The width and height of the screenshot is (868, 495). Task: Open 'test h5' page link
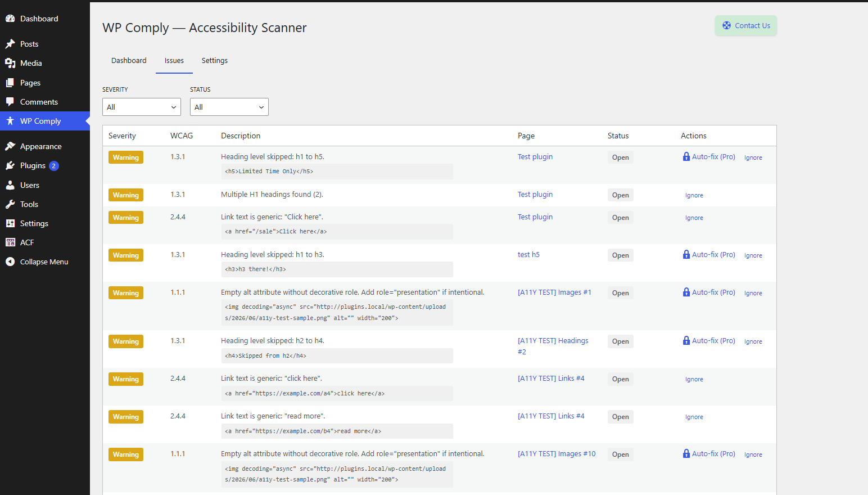(528, 255)
